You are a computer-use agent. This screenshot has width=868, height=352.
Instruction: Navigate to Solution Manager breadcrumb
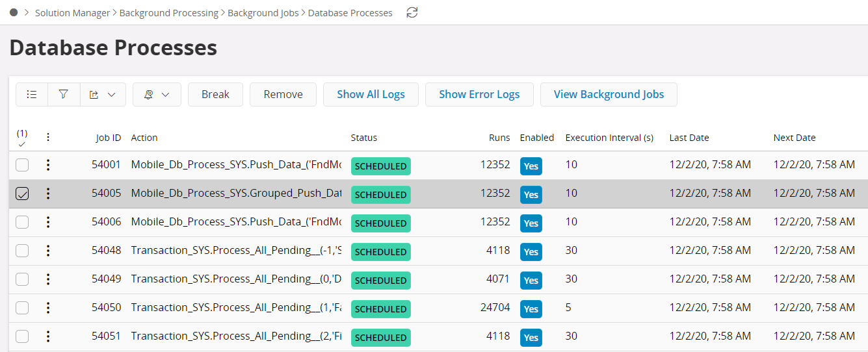[x=72, y=13]
